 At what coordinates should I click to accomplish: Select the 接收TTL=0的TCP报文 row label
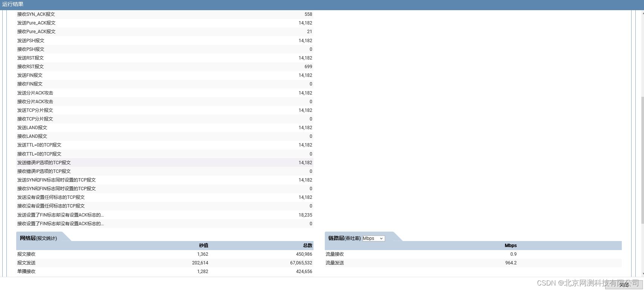(x=39, y=154)
